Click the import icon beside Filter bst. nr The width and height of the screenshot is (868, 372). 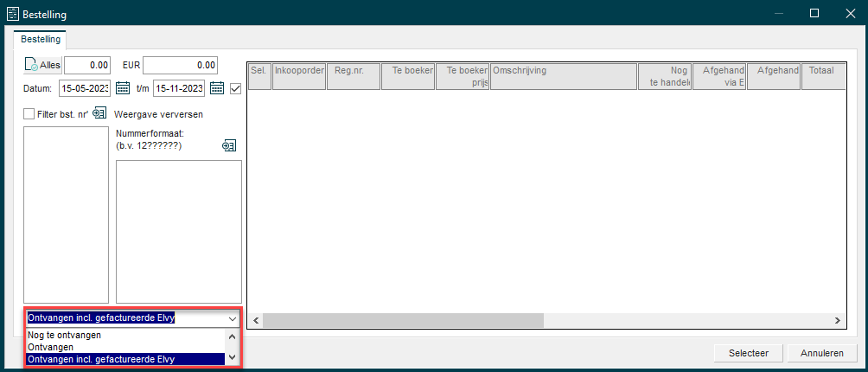coord(99,113)
